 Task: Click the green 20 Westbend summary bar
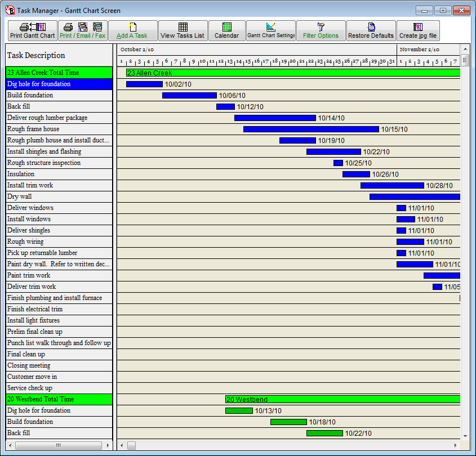click(x=342, y=399)
